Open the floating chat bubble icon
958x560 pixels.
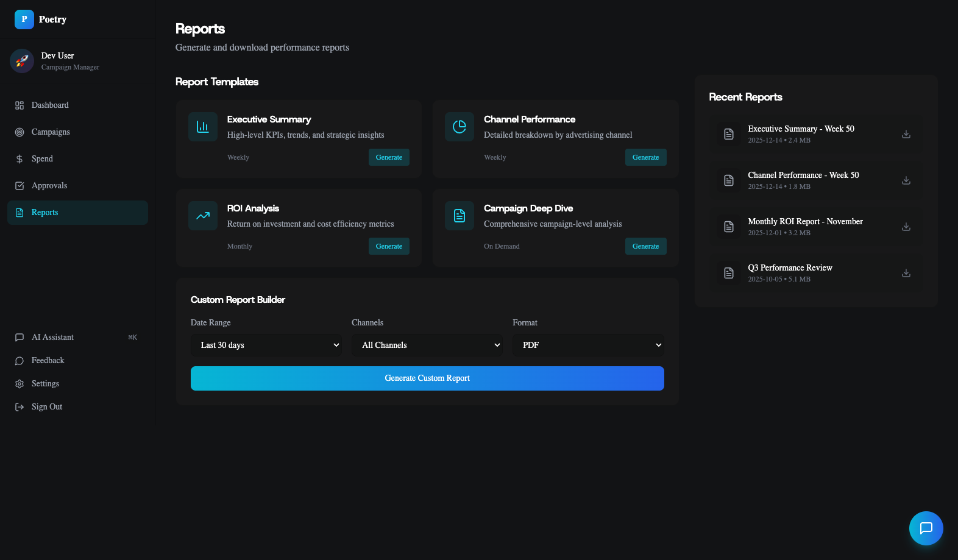926,528
